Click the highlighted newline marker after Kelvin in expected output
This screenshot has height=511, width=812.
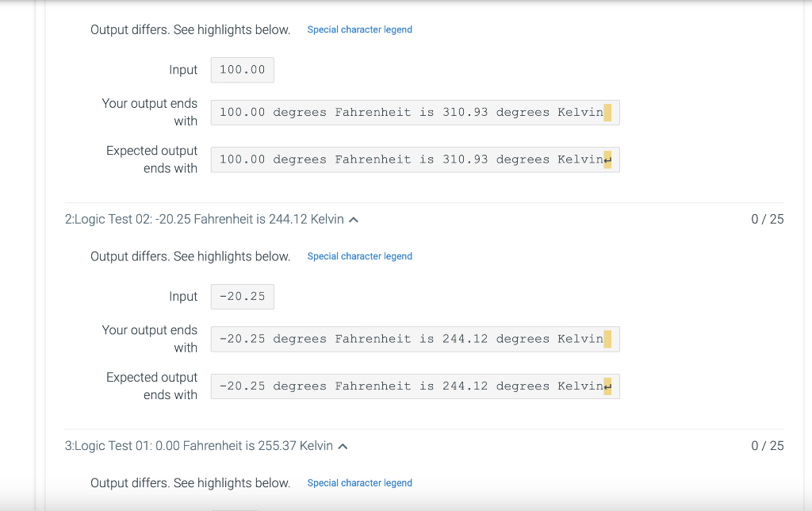click(608, 159)
